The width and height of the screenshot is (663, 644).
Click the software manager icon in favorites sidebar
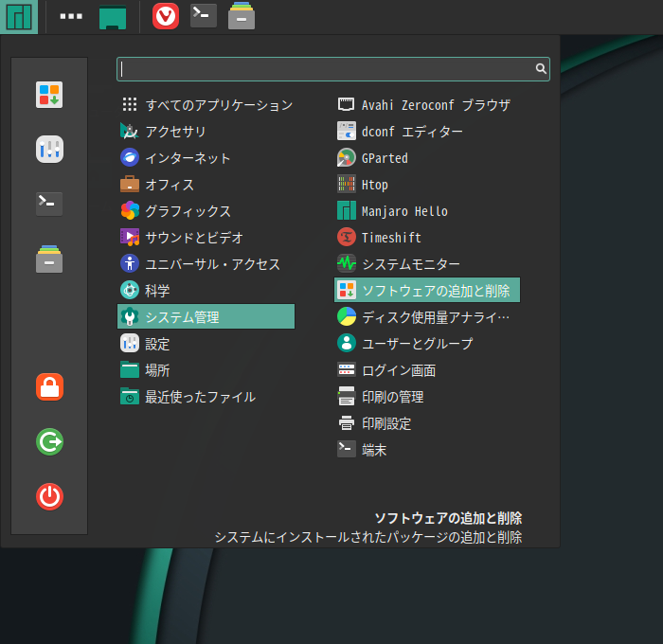(49, 95)
